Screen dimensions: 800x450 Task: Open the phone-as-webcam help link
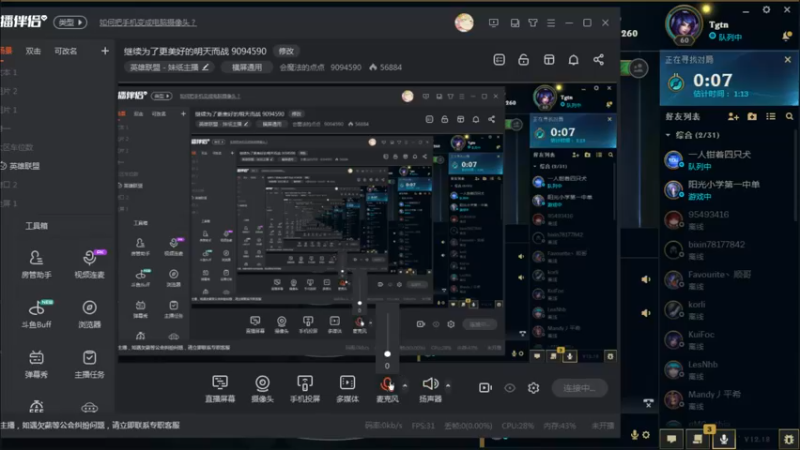pyautogui.click(x=147, y=22)
